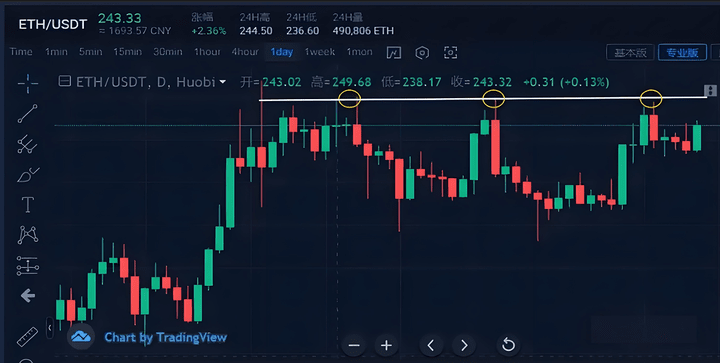This screenshot has width=720, height=363.
Task: Reset the chart view
Action: tap(508, 345)
